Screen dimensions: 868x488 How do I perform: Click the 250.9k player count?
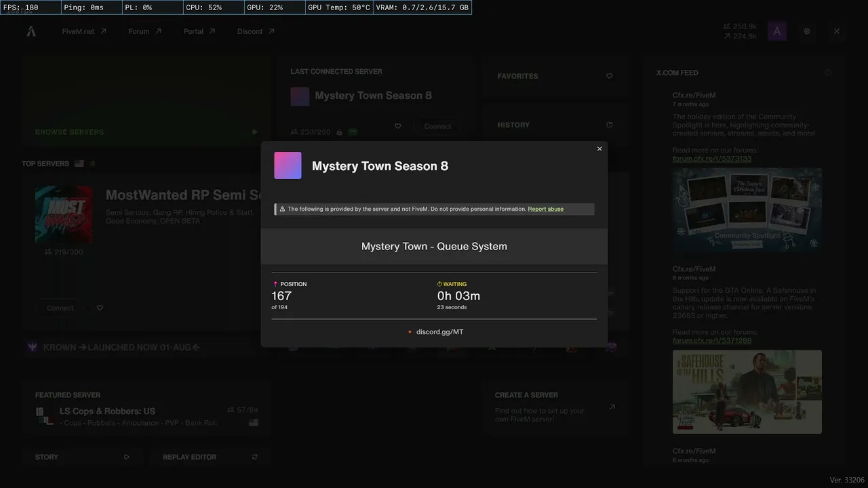(740, 26)
